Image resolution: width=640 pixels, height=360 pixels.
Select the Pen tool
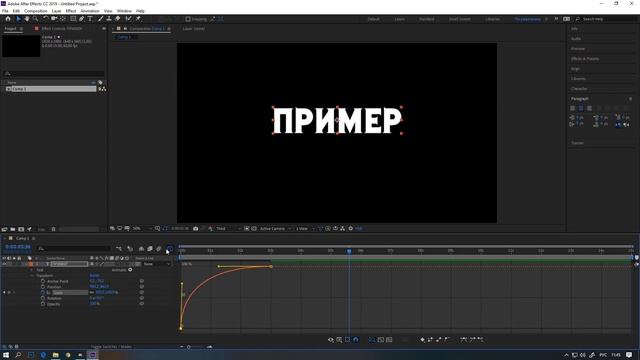tap(82, 19)
